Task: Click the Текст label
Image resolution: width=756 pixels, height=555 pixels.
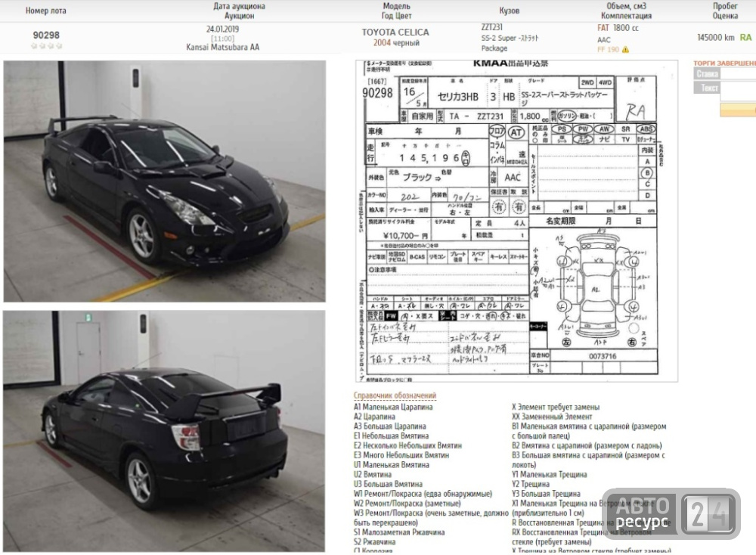Action: 707,88
